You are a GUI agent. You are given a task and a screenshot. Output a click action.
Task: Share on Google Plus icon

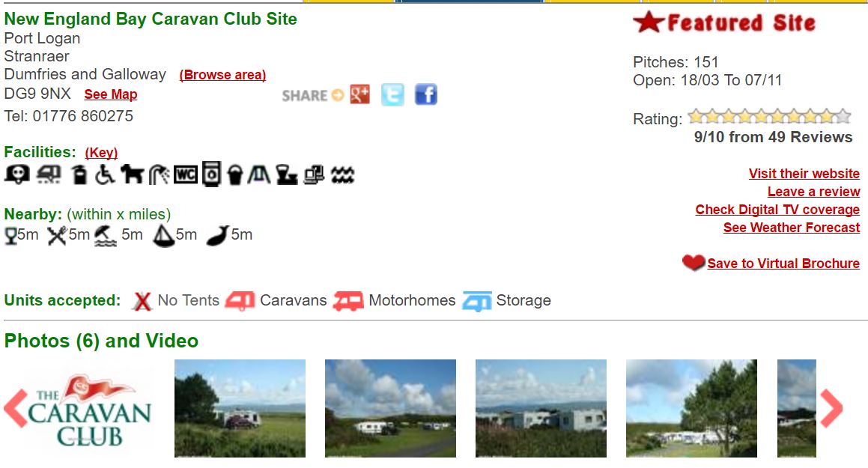359,94
